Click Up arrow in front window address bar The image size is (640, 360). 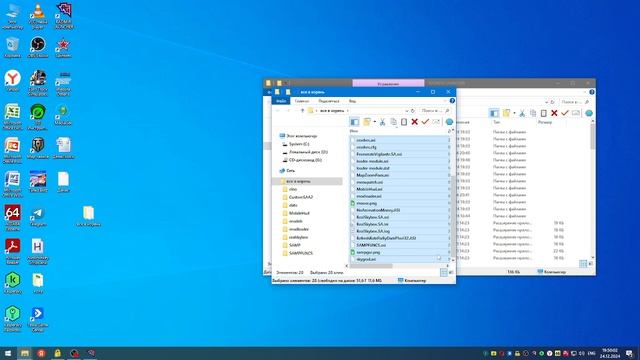point(302,111)
